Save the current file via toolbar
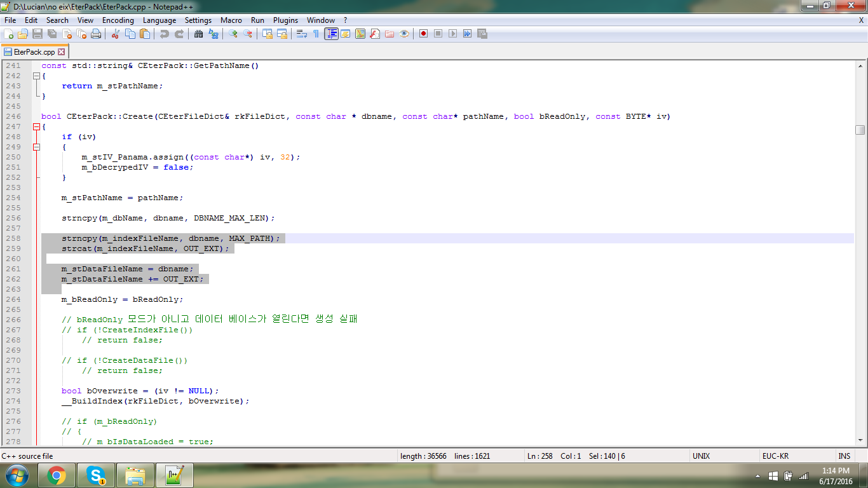Viewport: 868px width, 488px height. [x=37, y=34]
